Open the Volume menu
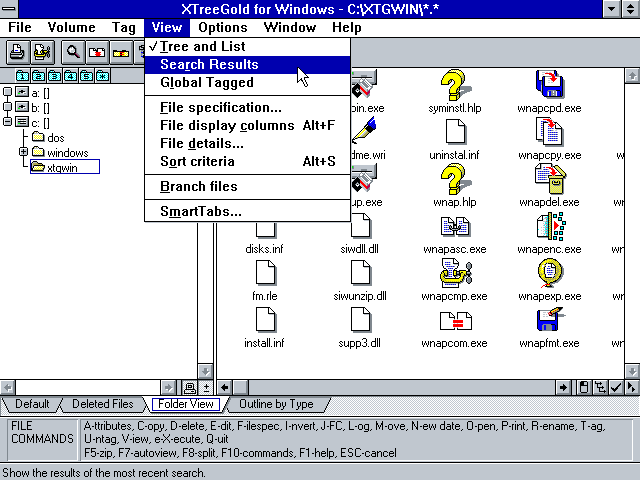The height and width of the screenshot is (480, 640). click(71, 27)
